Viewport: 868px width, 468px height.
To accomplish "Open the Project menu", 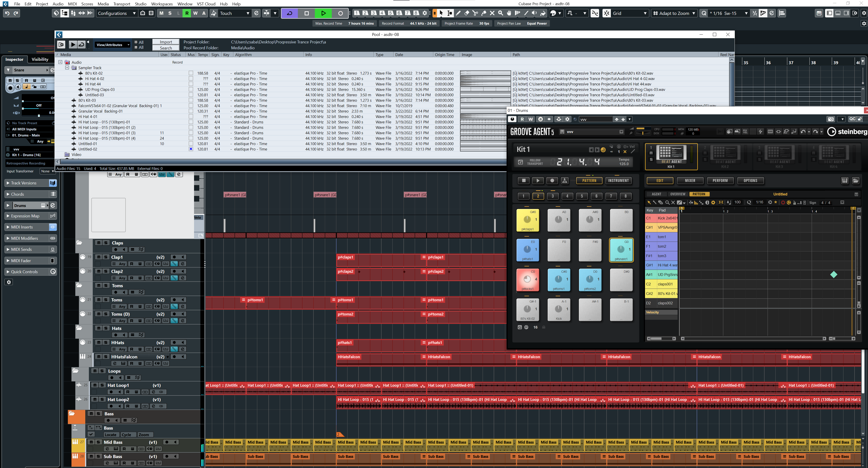I will pyautogui.click(x=42, y=4).
